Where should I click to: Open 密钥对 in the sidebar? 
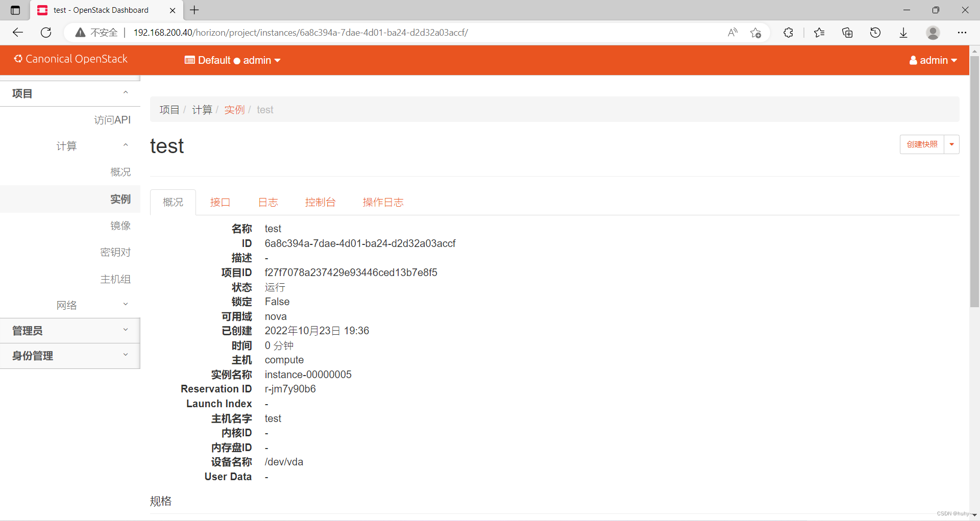tap(115, 252)
